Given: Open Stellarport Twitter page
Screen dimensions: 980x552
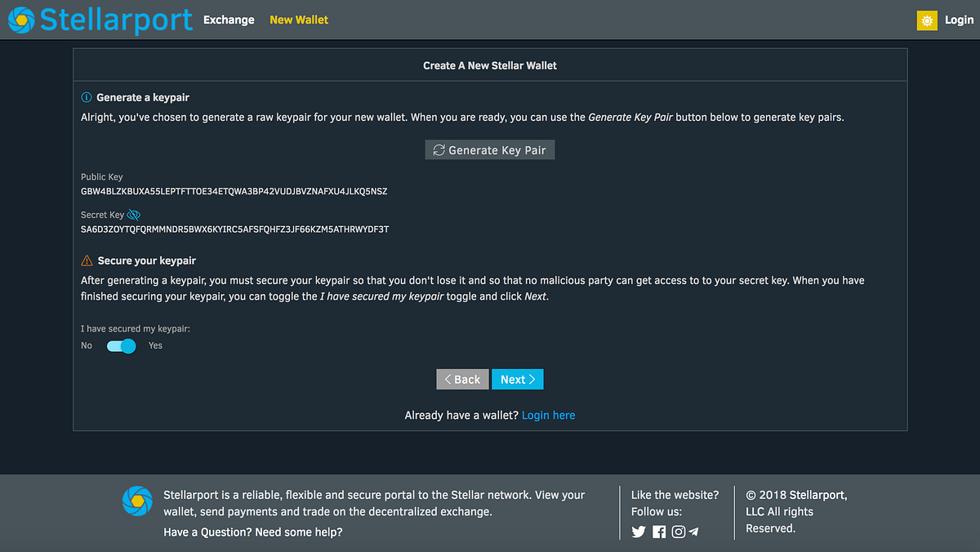Looking at the screenshot, I should coord(639,532).
